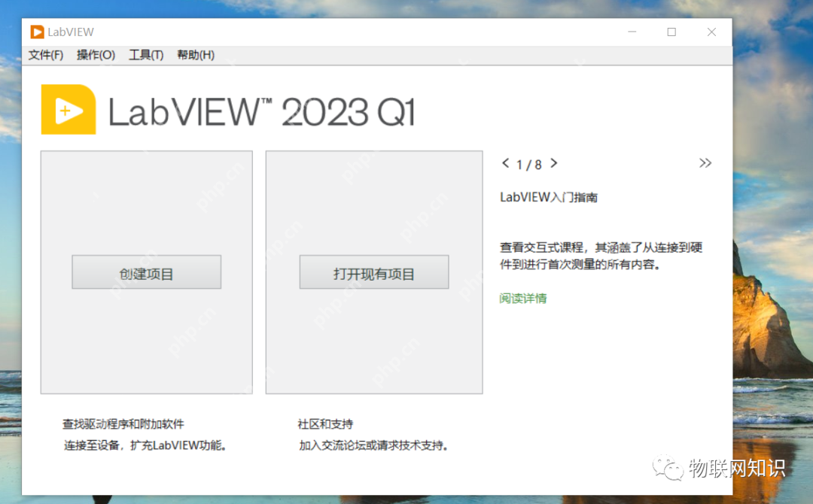Screen dimensions: 813x504
Task: Open the 工具 menu
Action: pos(145,54)
